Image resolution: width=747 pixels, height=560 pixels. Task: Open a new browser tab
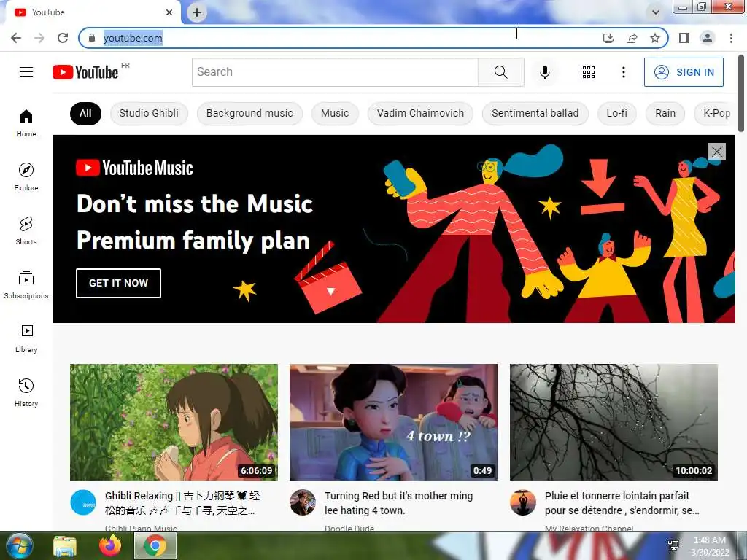[197, 12]
